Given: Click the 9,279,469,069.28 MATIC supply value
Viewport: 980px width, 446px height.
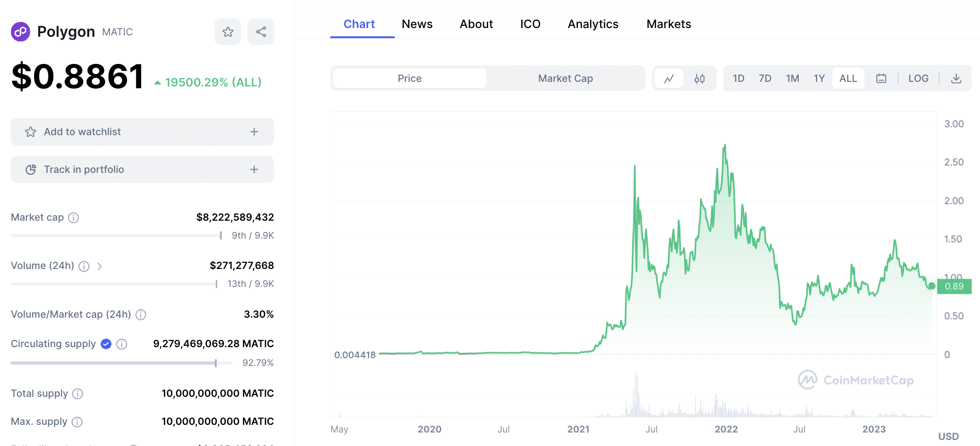Looking at the screenshot, I should coord(213,344).
